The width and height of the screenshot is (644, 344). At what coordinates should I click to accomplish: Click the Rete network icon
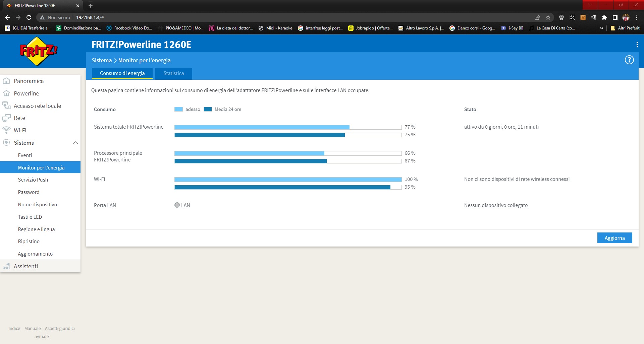[x=6, y=118]
